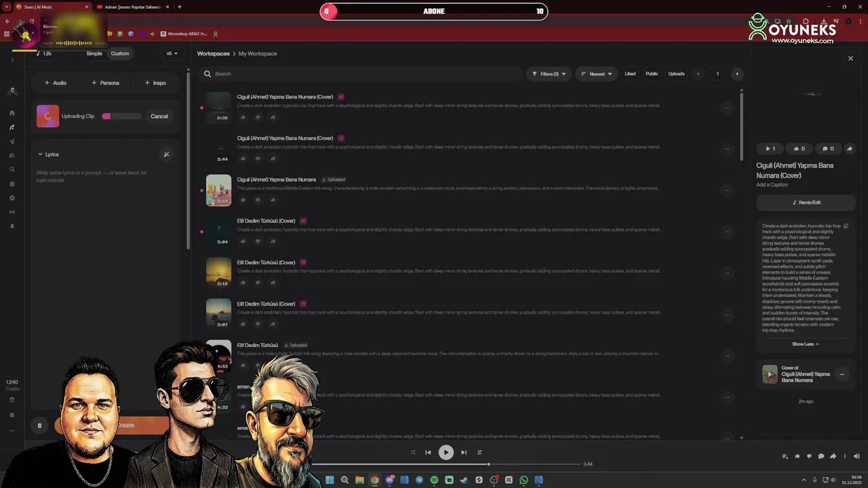Click the workspace Search field
This screenshot has height=488, width=868.
point(359,74)
